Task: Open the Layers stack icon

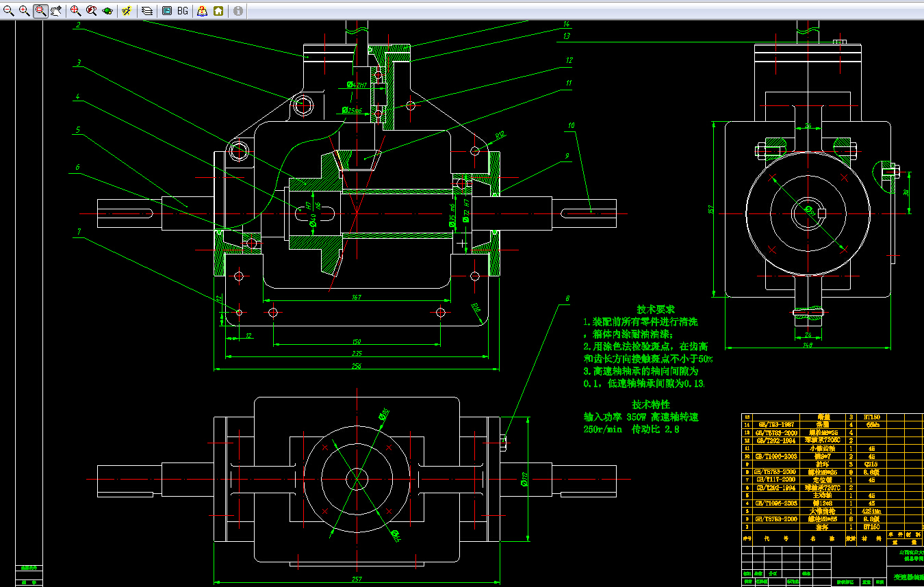Action: 146,11
